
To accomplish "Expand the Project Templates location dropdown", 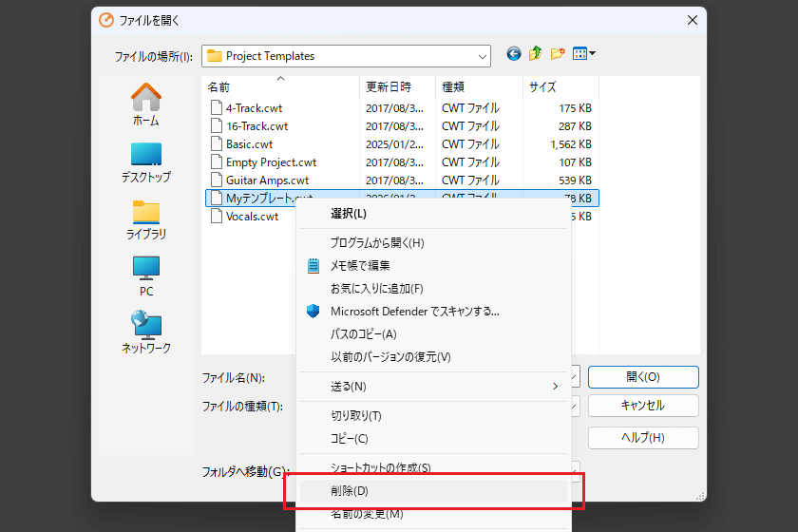I will (481, 56).
